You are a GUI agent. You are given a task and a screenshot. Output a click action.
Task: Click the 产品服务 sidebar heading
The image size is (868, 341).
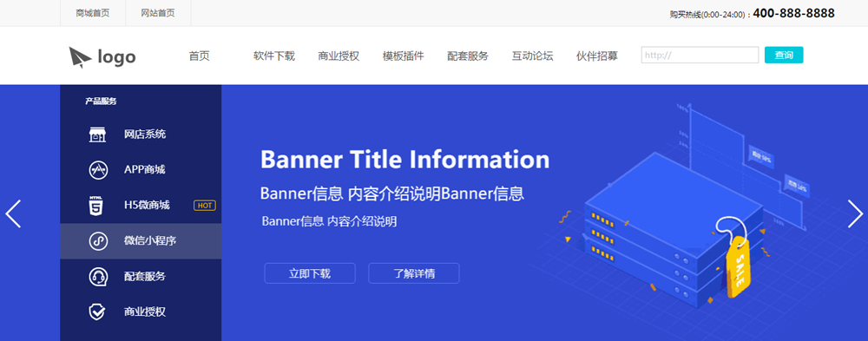click(101, 102)
